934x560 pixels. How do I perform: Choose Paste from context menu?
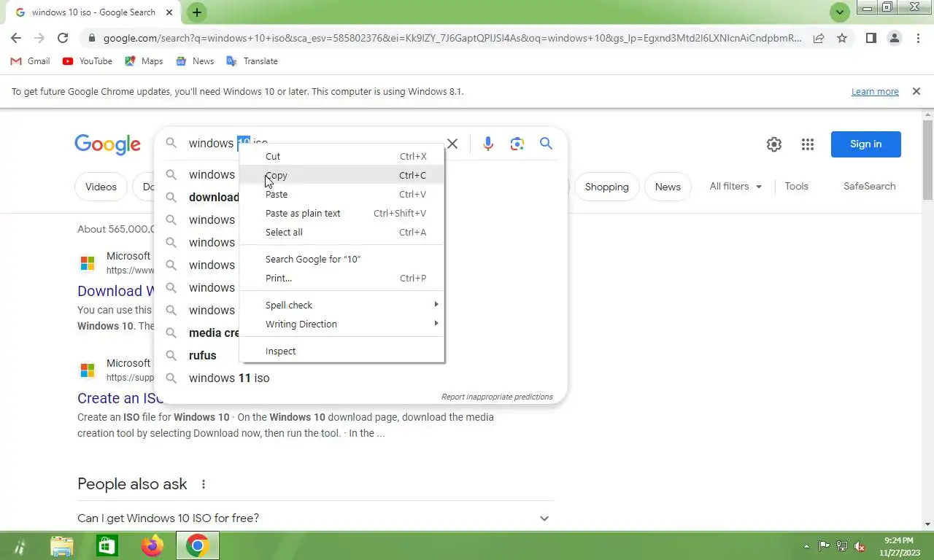point(341,194)
